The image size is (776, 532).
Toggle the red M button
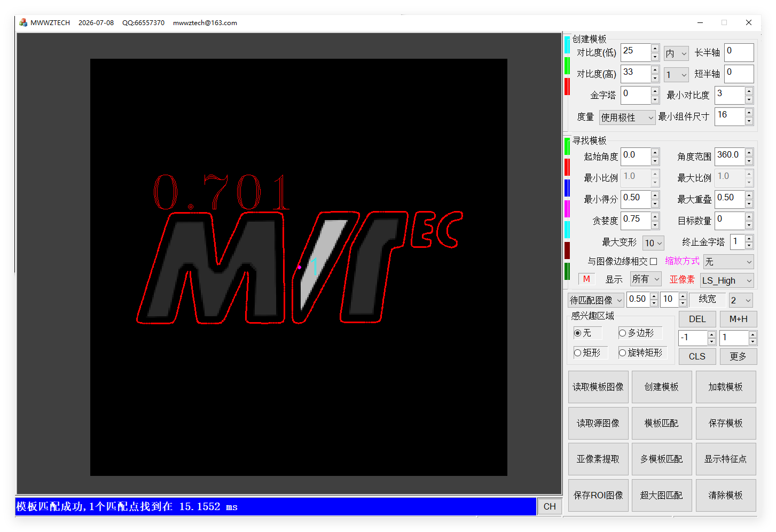click(x=586, y=279)
